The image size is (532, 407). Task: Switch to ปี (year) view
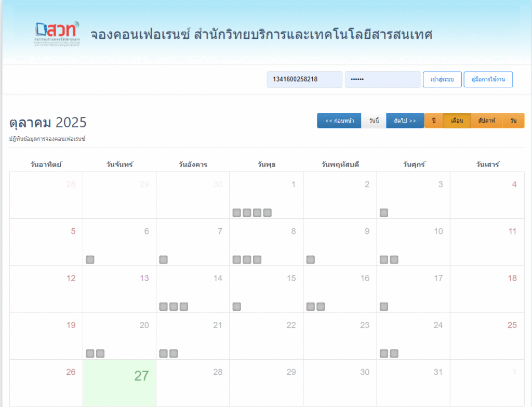coord(433,121)
